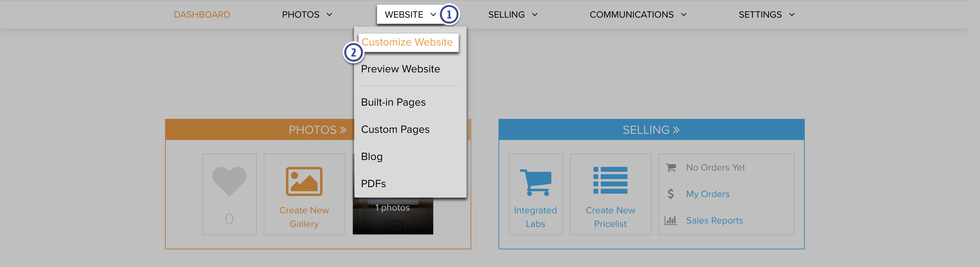
Task: Click the Integrated Labs shopping cart icon
Action: [x=535, y=182]
